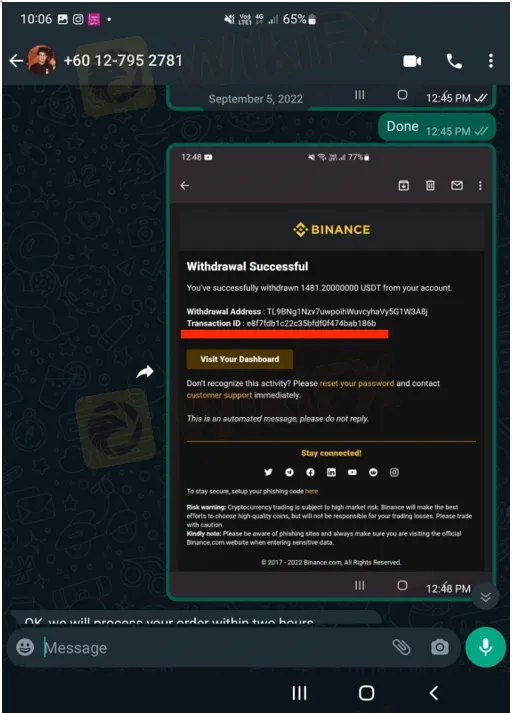
Task: Open the attachment paperclip menu
Action: pyautogui.click(x=402, y=647)
